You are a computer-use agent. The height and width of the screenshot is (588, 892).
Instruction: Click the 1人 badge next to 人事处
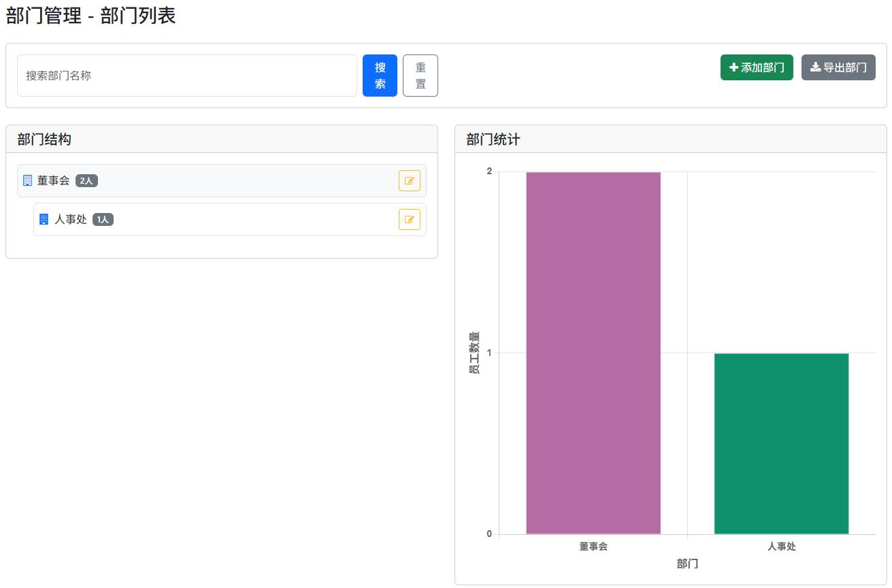click(103, 220)
